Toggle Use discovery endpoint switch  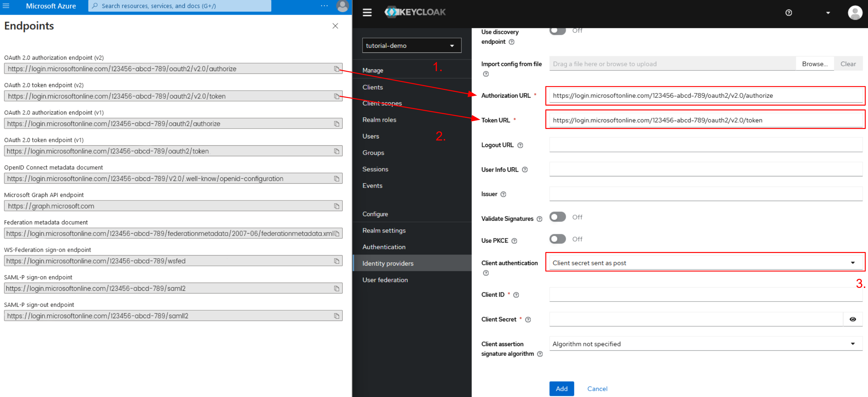click(x=557, y=31)
